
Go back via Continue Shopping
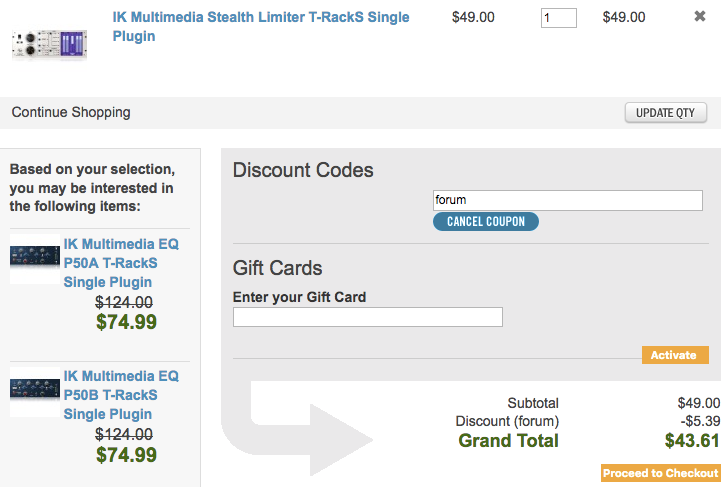point(71,112)
